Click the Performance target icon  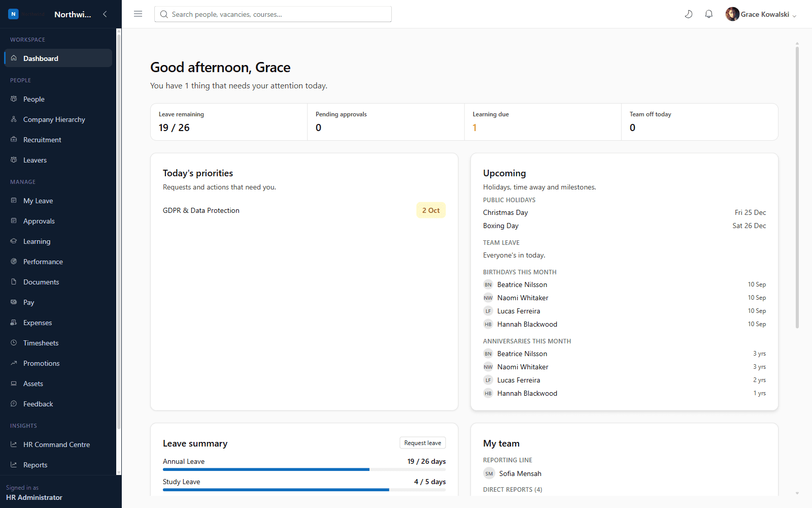(x=14, y=262)
